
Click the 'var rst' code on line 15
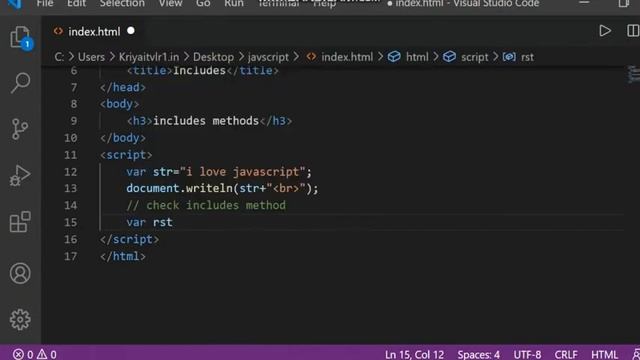click(149, 222)
